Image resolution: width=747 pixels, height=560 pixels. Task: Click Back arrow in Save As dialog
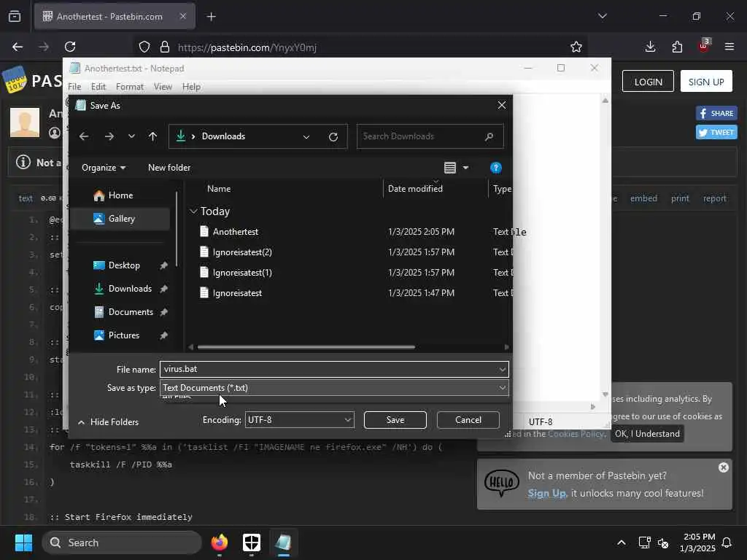point(84,136)
